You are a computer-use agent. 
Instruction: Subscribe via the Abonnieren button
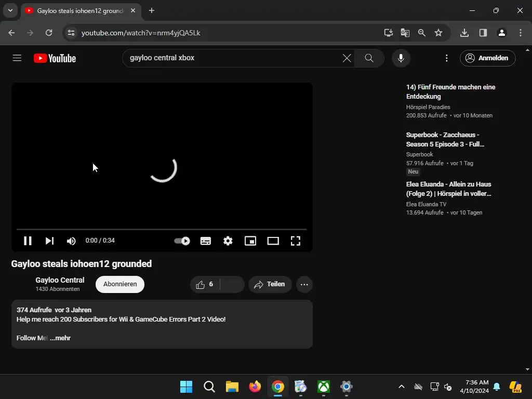click(120, 284)
